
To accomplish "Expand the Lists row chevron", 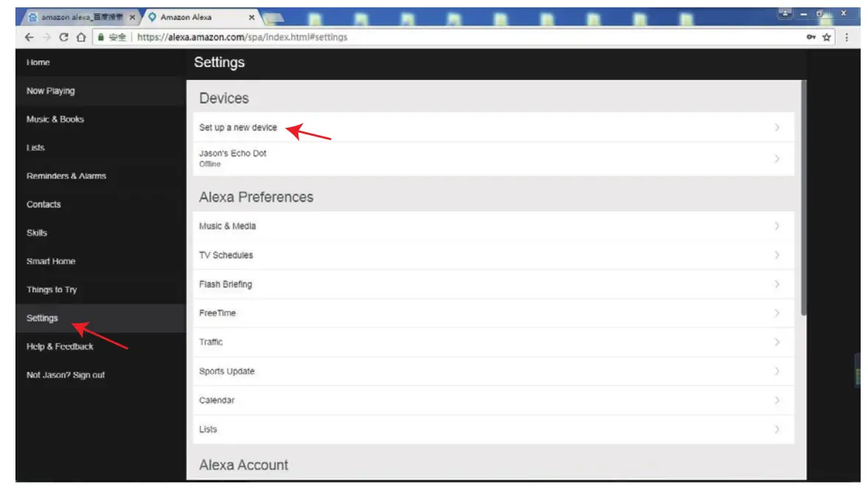I will (777, 430).
